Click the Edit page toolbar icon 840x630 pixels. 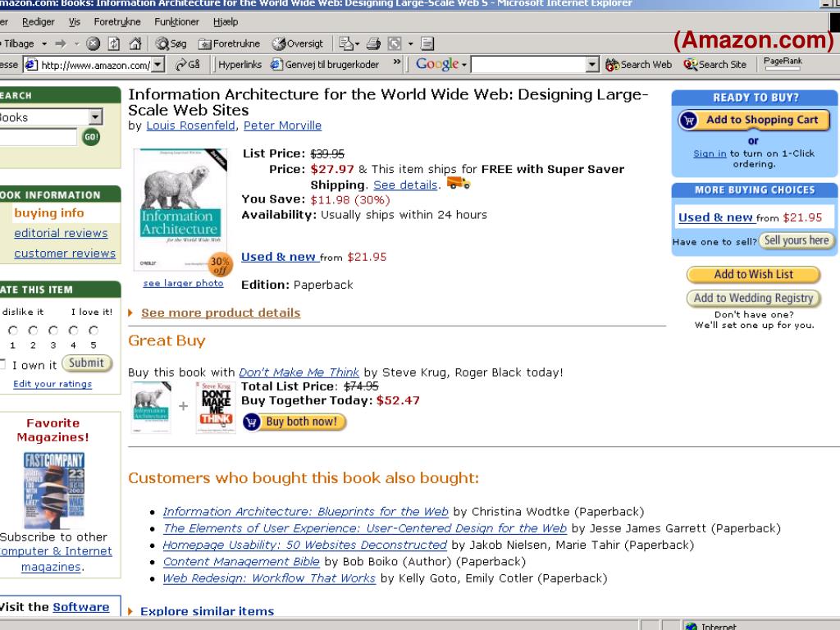(x=395, y=43)
